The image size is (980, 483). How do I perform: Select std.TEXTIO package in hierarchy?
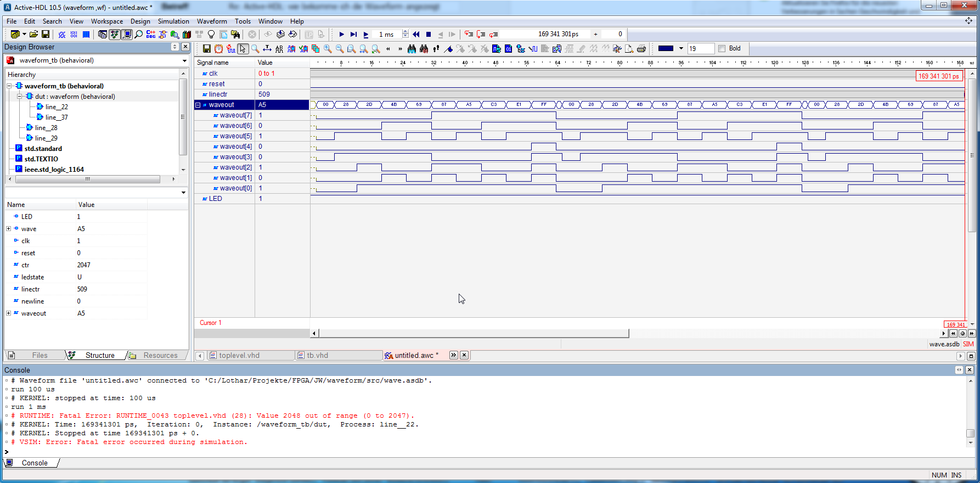coord(41,159)
